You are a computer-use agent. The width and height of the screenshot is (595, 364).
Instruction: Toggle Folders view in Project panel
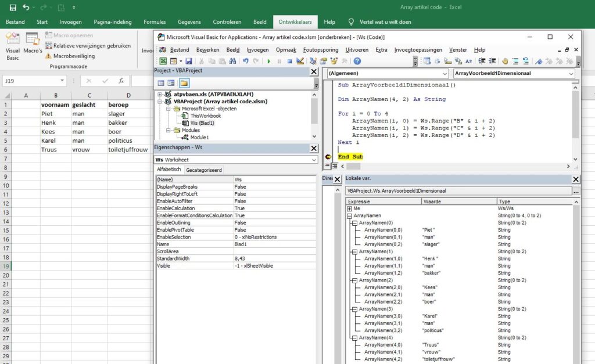184,83
